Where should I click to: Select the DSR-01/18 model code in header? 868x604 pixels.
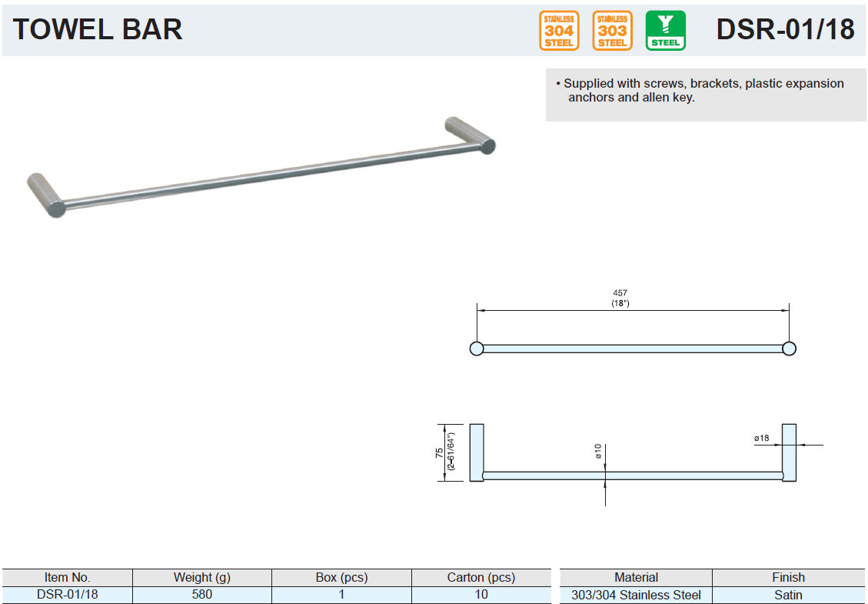point(785,29)
